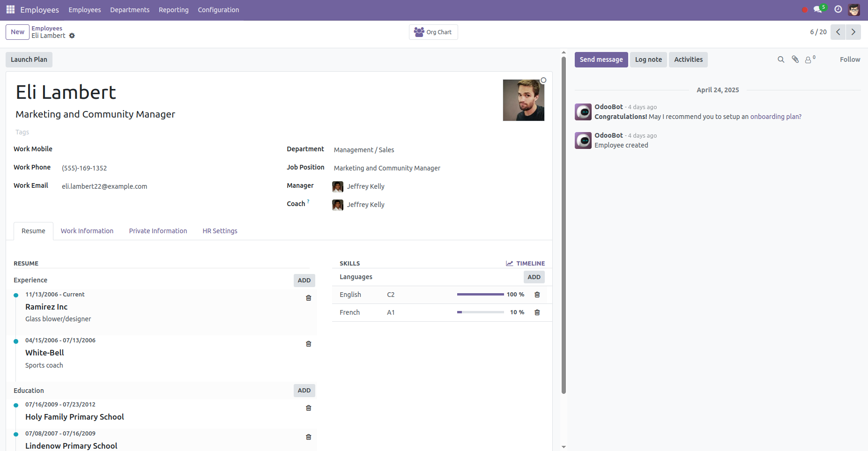Click the English skill progress bar
Image resolution: width=868 pixels, height=451 pixels.
coord(480,295)
